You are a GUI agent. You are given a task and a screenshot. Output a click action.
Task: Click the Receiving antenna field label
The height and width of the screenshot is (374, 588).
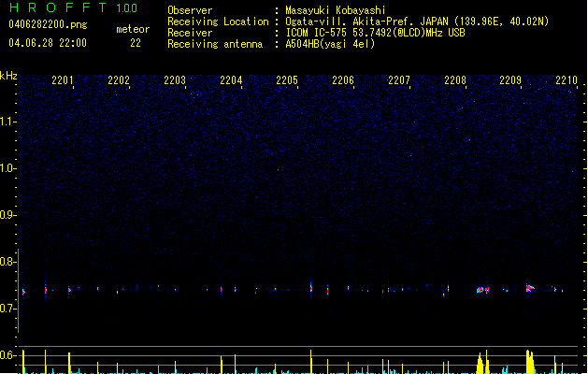coord(215,44)
